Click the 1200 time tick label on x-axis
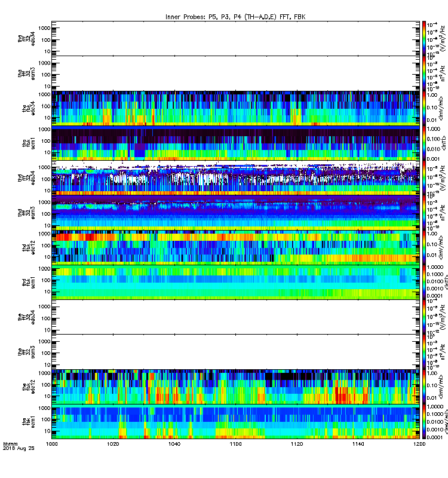The height and width of the screenshot is (478, 448). coord(419,444)
